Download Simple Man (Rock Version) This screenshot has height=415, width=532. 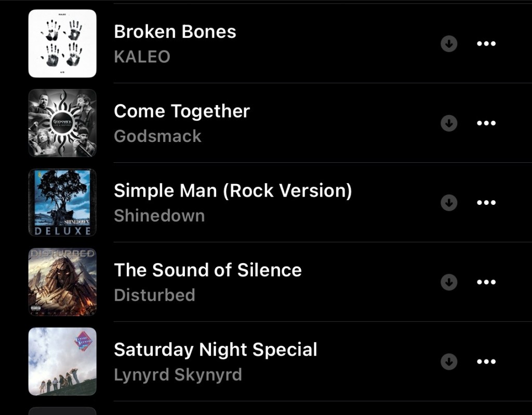pyautogui.click(x=449, y=203)
